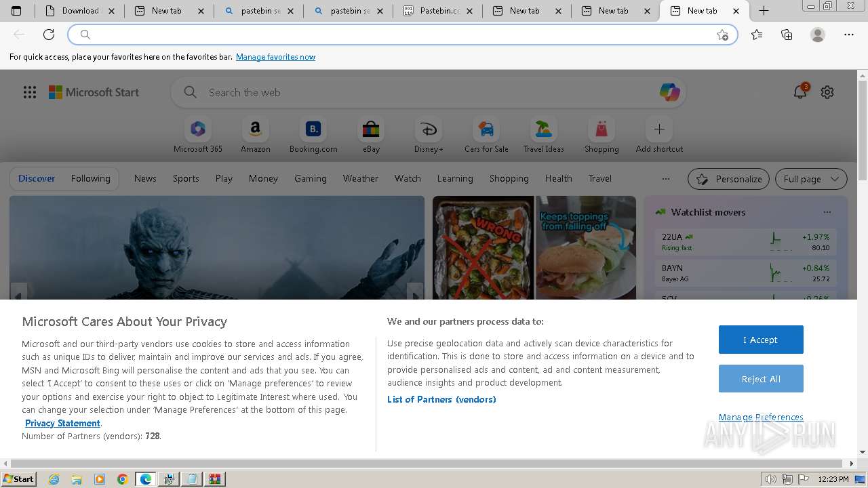868x488 pixels.
Task: Open the Learning category
Action: click(x=455, y=178)
